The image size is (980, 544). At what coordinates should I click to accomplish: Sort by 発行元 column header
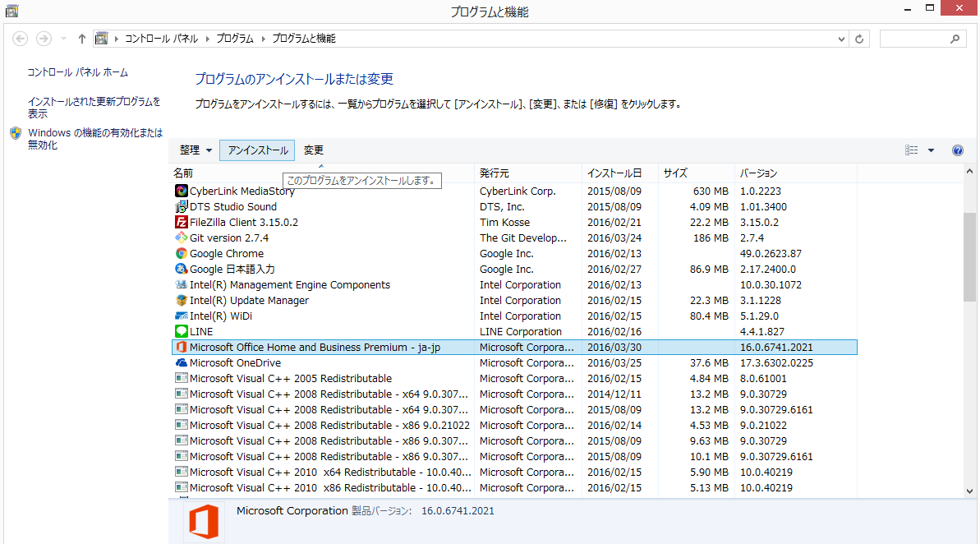[528, 173]
